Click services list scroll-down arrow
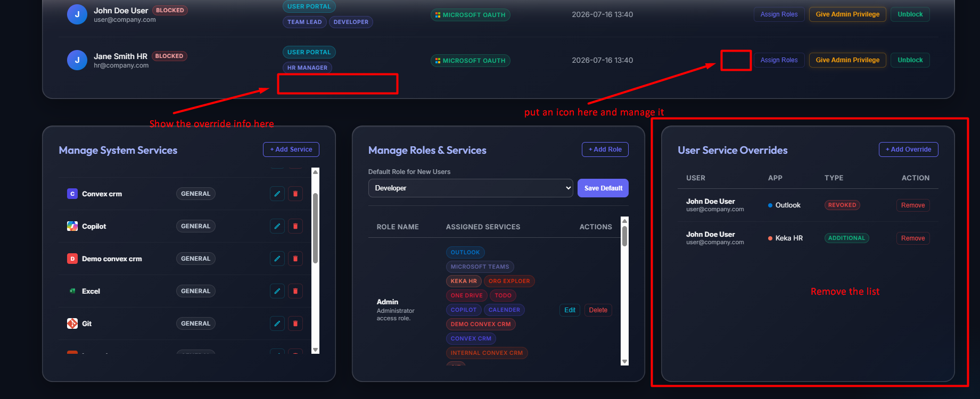Screen dimensions: 980x399 [x=315, y=350]
